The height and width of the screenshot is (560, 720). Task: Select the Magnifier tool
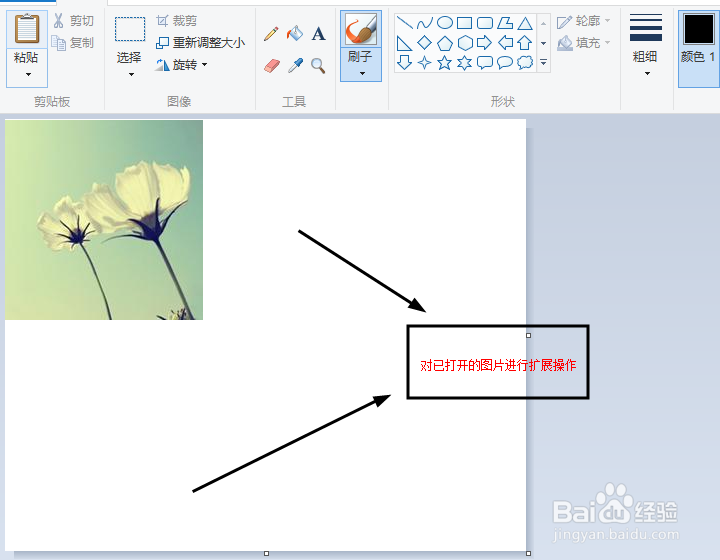[318, 66]
